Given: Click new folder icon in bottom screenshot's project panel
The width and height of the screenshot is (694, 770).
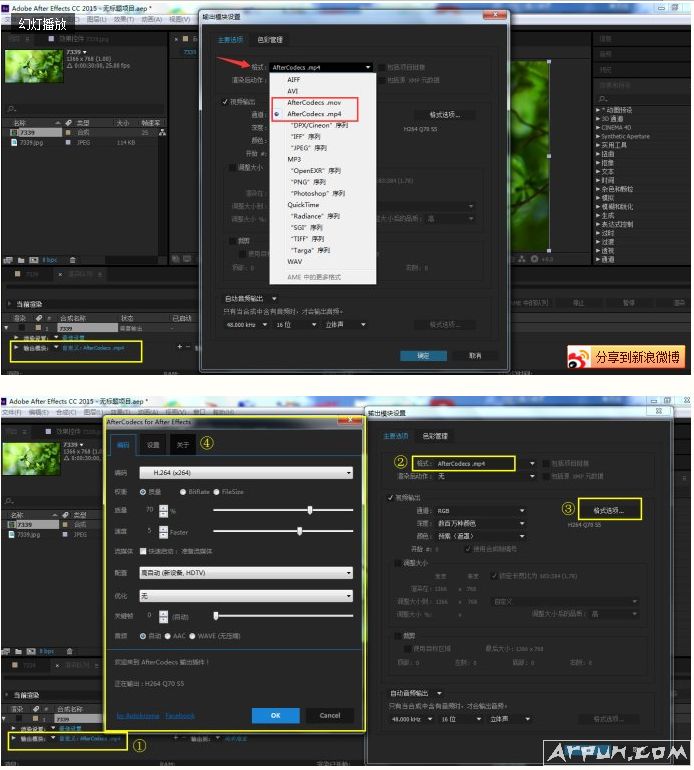Looking at the screenshot, I should 18,651.
